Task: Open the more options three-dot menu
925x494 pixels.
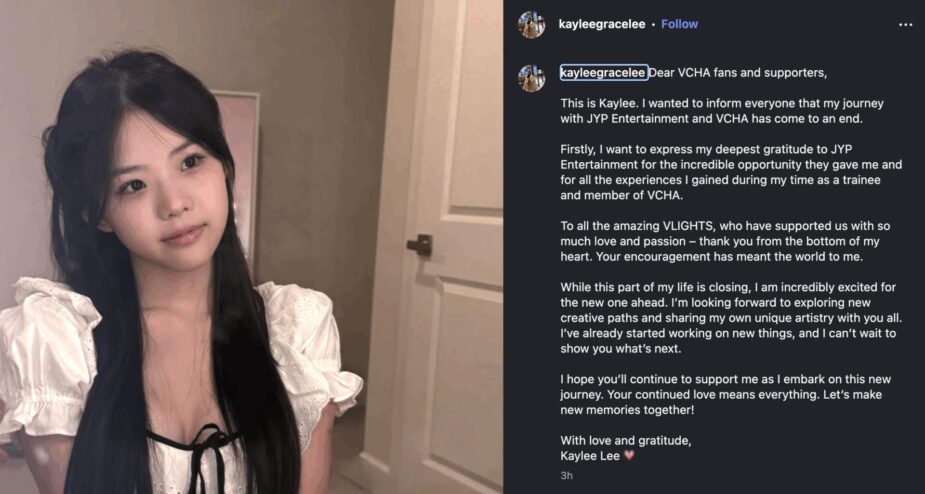Action: point(905,25)
